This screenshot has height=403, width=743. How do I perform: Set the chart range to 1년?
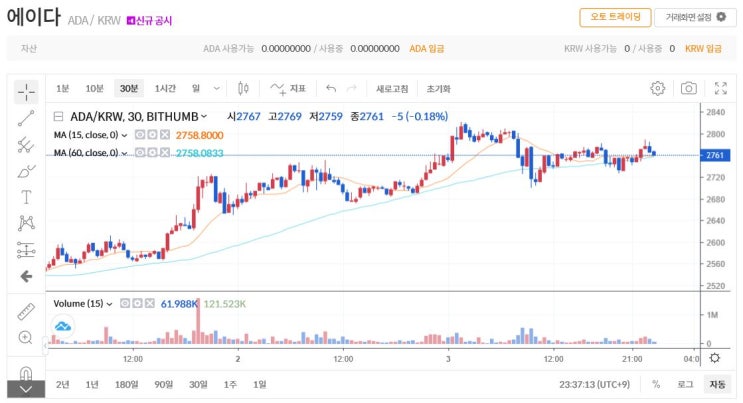pyautogui.click(x=92, y=385)
